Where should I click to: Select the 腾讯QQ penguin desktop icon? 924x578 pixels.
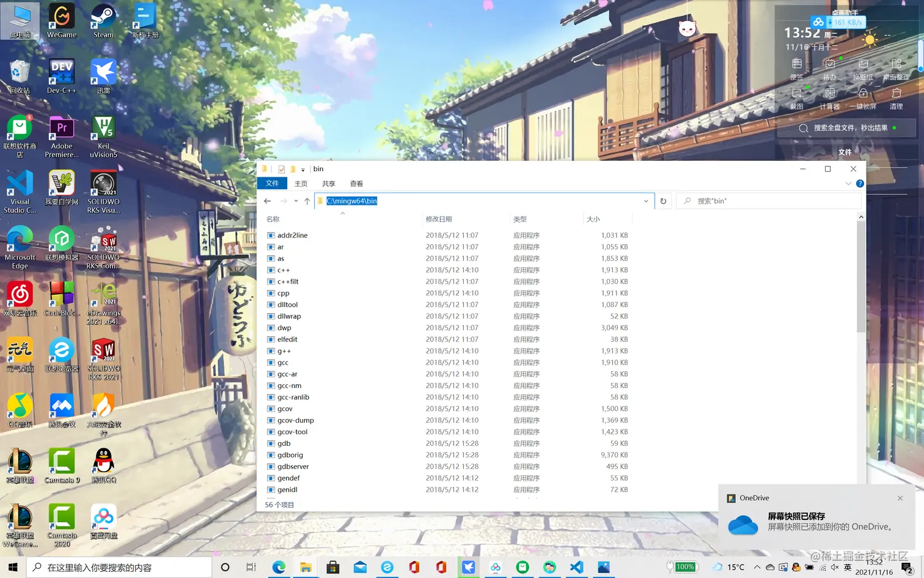[103, 465]
